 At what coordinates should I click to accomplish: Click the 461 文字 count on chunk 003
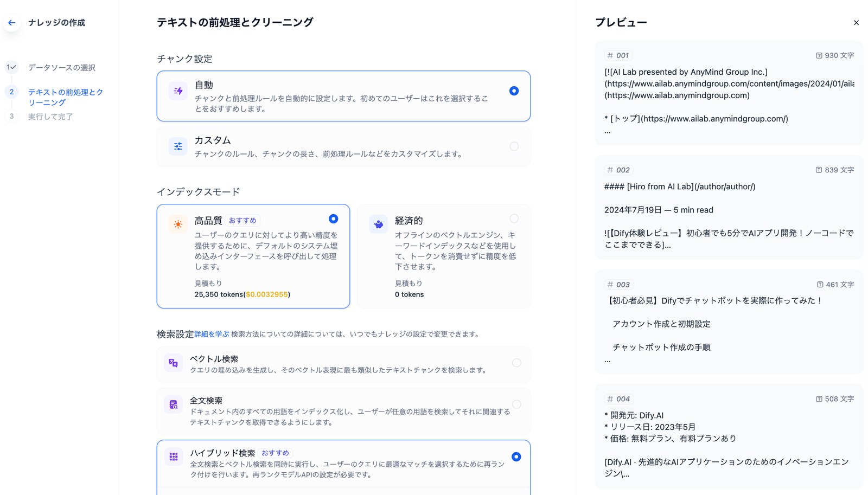[x=835, y=284]
